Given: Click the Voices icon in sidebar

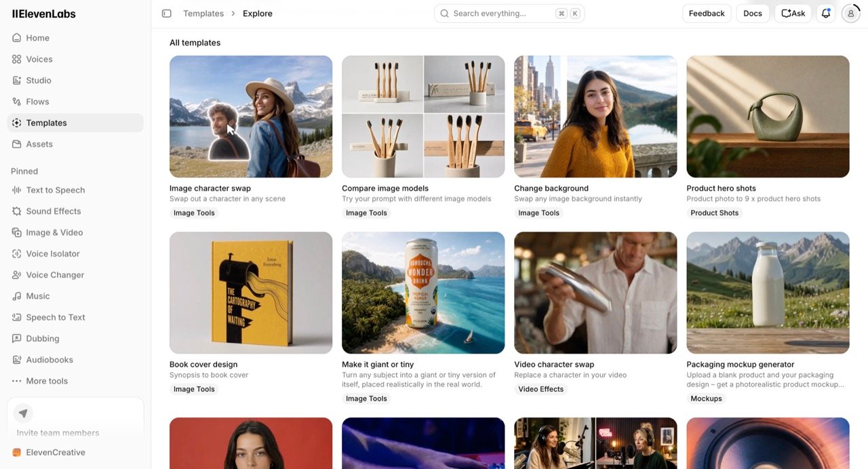Looking at the screenshot, I should 17,59.
